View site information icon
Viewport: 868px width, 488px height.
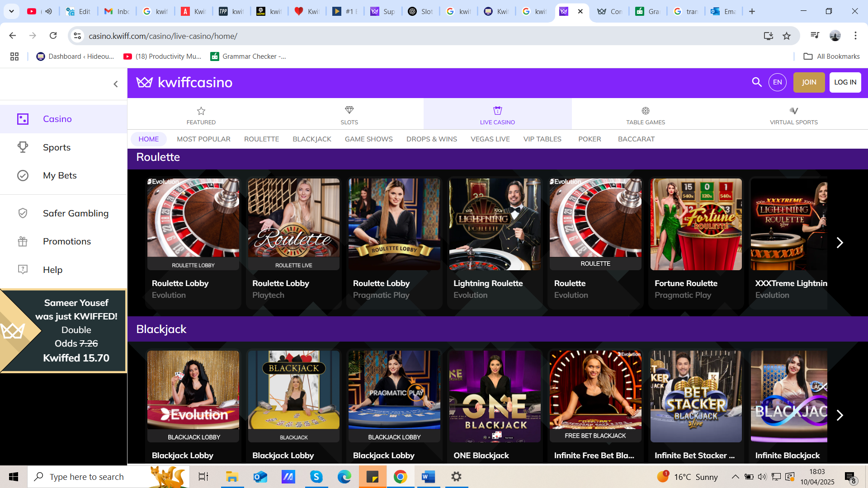[78, 36]
